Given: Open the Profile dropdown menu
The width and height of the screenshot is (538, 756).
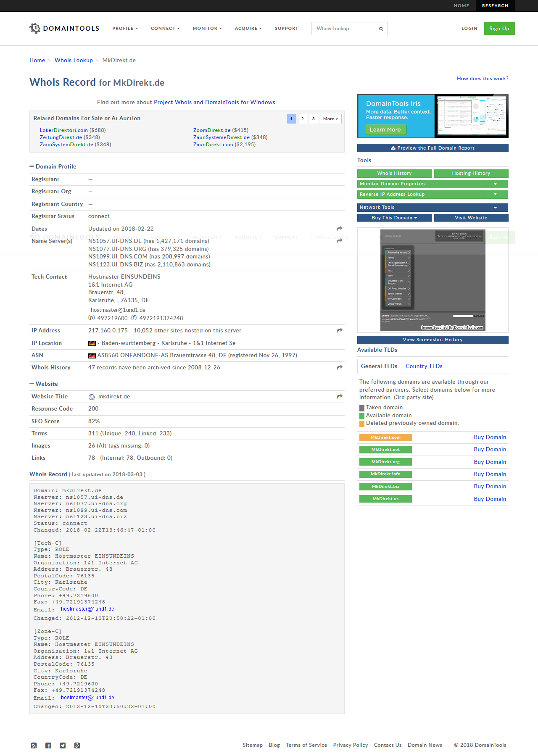Looking at the screenshot, I should tap(125, 29).
